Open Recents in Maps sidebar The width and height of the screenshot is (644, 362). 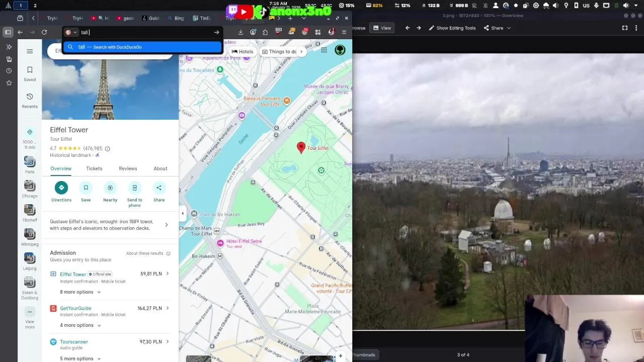[30, 100]
